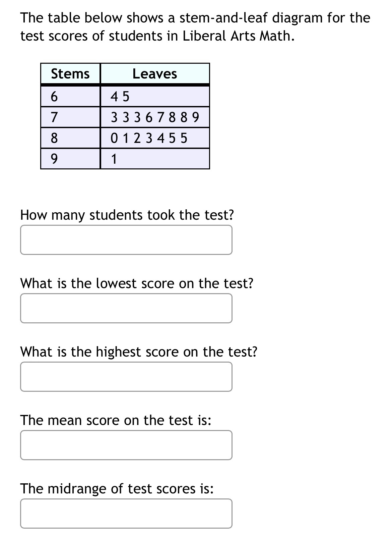
Task: Click the highest score answer field
Action: 126,377
